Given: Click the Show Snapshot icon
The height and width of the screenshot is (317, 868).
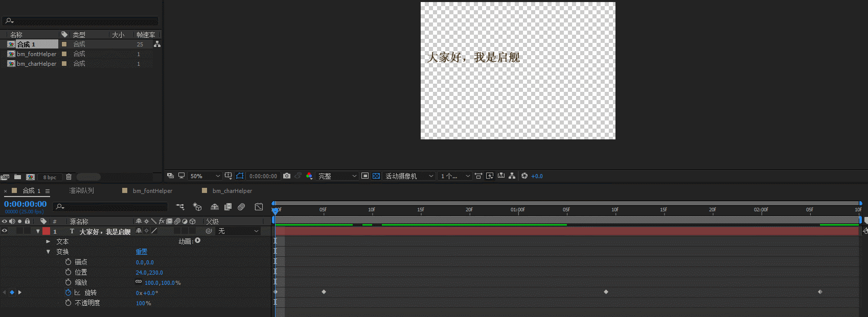Looking at the screenshot, I should point(298,176).
